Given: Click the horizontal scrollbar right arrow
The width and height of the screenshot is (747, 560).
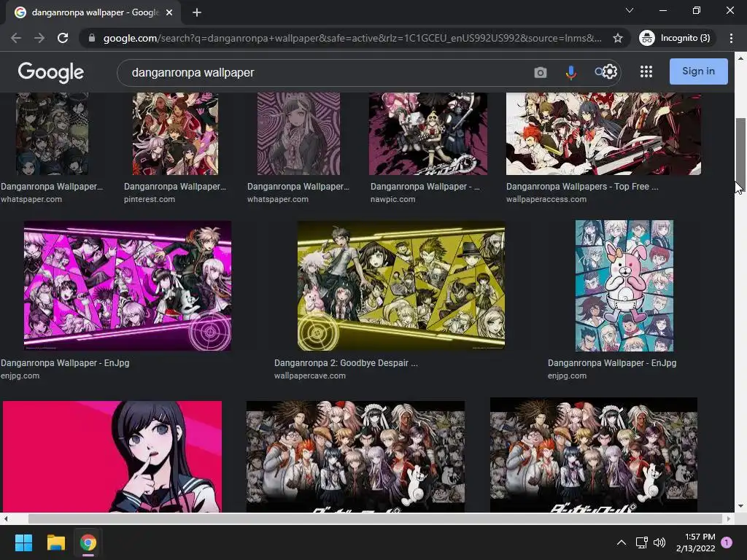Looking at the screenshot, I should tap(729, 518).
